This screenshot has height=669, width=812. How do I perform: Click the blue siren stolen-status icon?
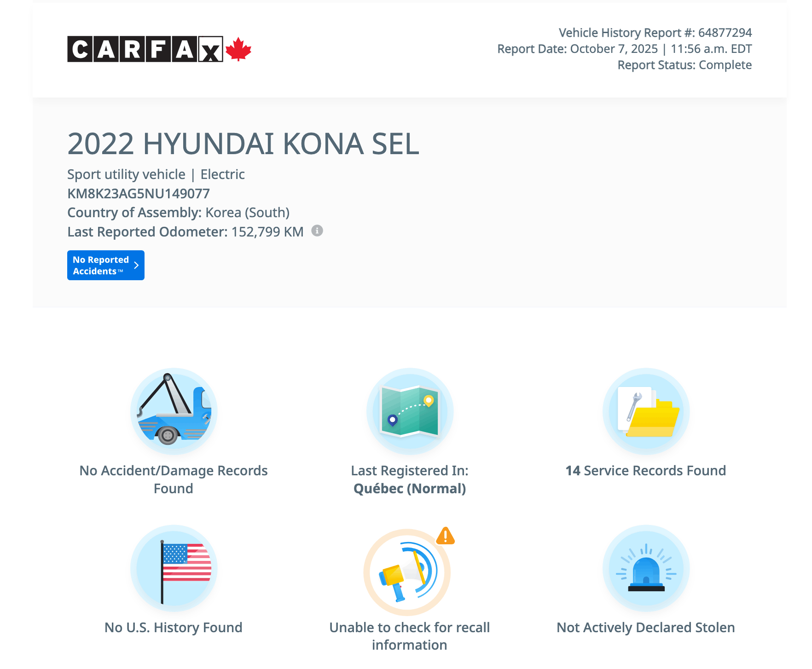pyautogui.click(x=646, y=568)
